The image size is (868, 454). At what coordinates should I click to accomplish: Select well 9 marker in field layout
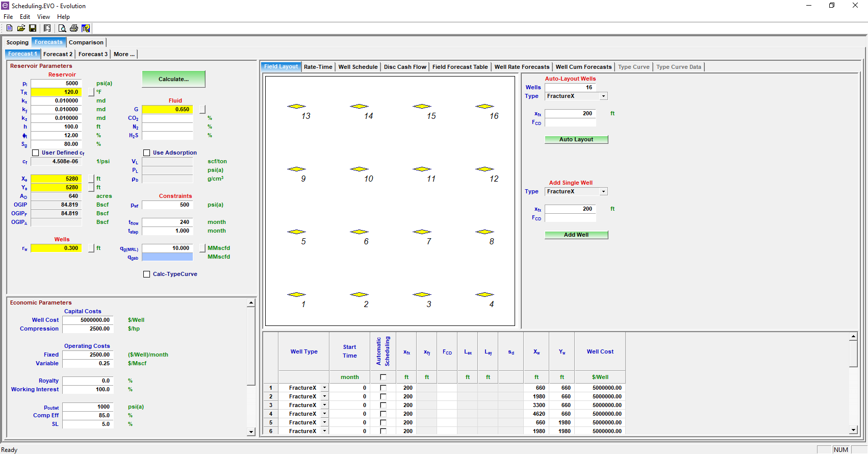pos(296,169)
